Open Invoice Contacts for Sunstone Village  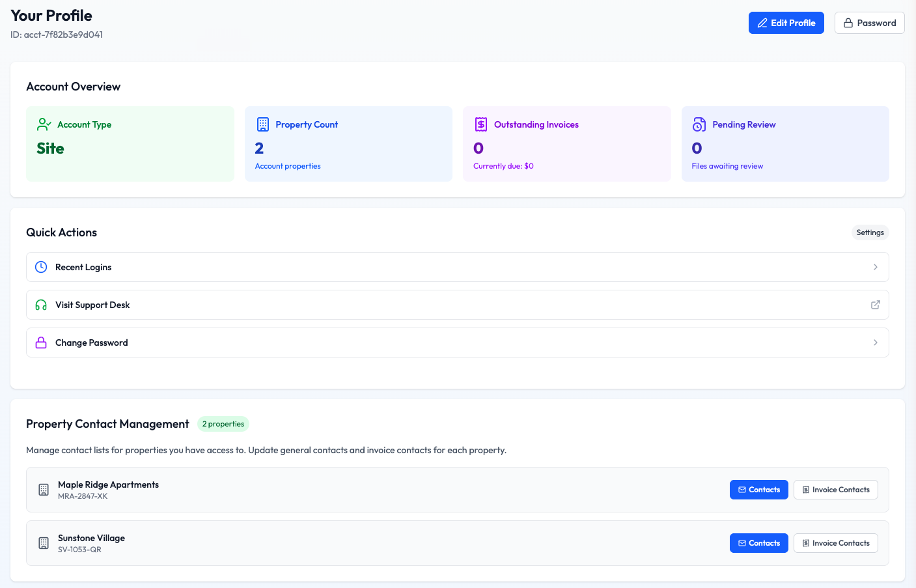(835, 543)
